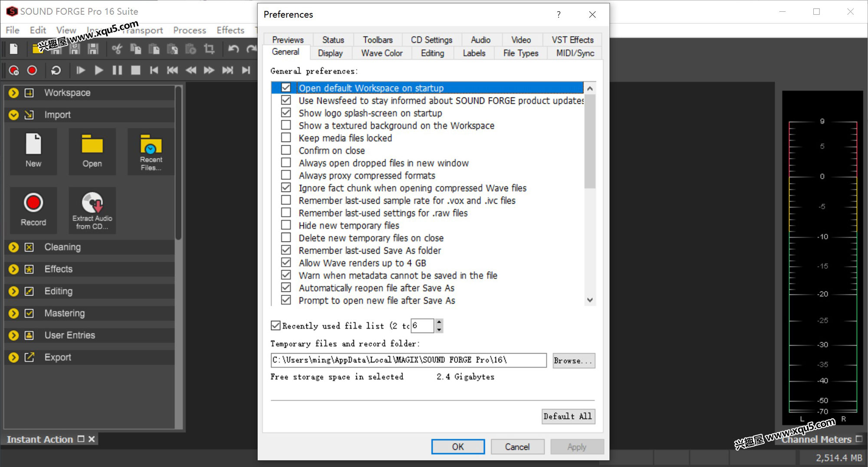Click the Export category icon in sidebar
Screen dimensions: 868x467
(x=29, y=357)
